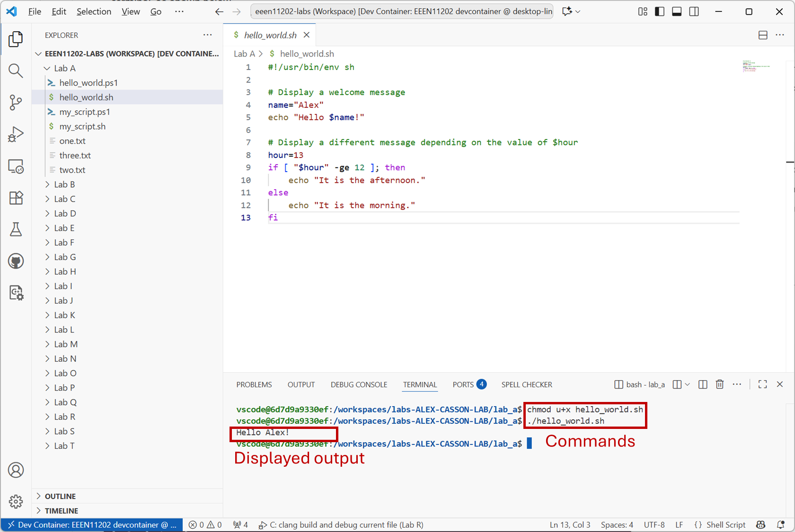Open Remote Explorer view
The height and width of the screenshot is (532, 795).
16,166
